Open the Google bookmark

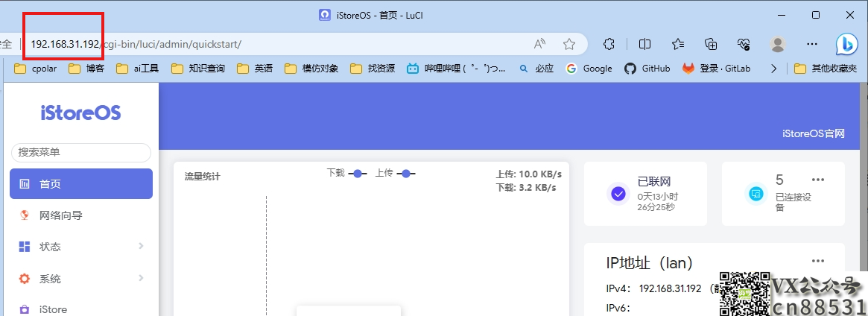pyautogui.click(x=589, y=69)
